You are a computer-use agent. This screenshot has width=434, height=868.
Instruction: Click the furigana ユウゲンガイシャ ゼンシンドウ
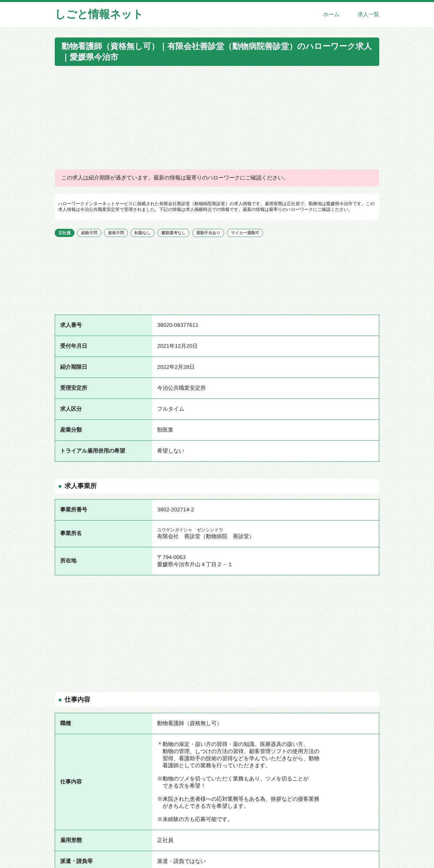(x=190, y=530)
